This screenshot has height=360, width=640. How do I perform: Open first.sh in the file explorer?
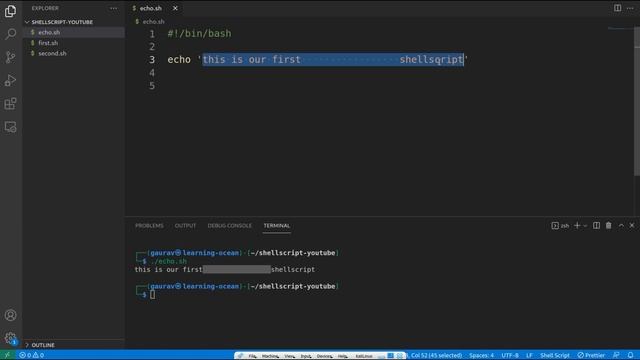(48, 43)
